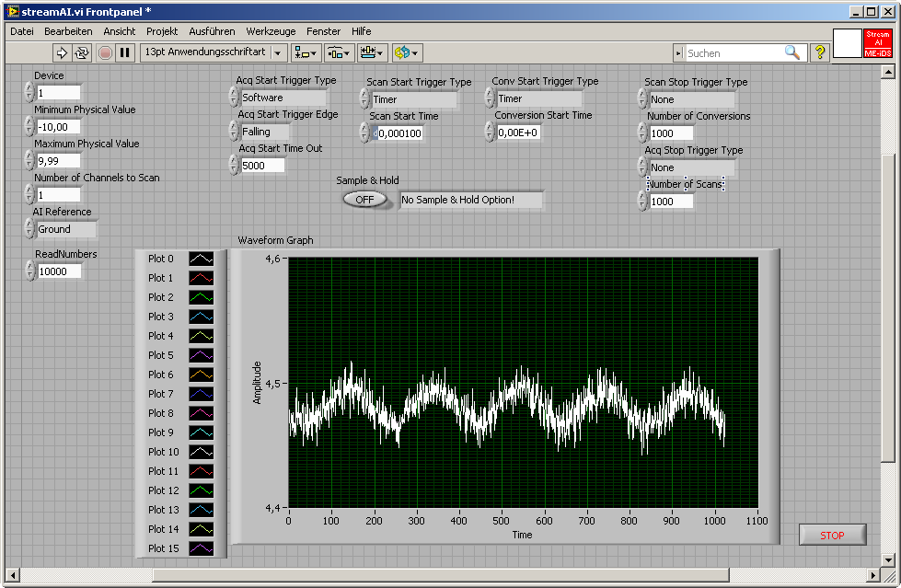Toggle the Sample & Hold OFF switch
This screenshot has height=588, width=901.
click(x=365, y=200)
